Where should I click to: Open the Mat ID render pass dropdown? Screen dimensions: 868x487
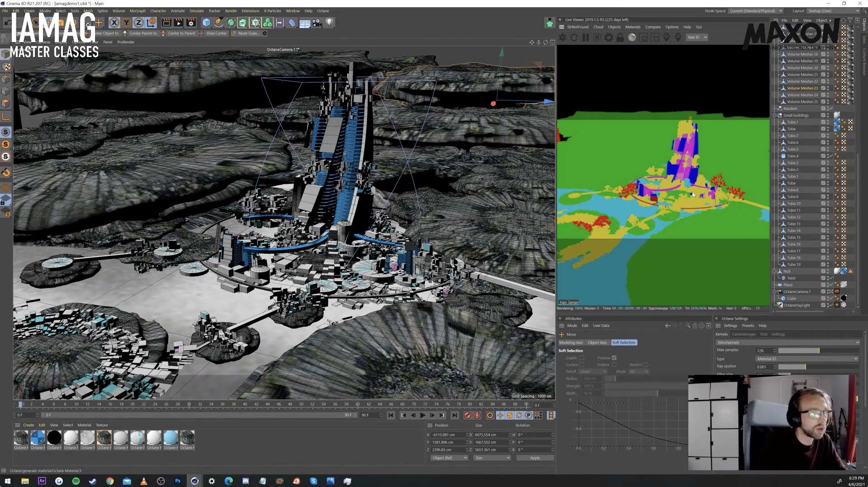click(x=696, y=37)
